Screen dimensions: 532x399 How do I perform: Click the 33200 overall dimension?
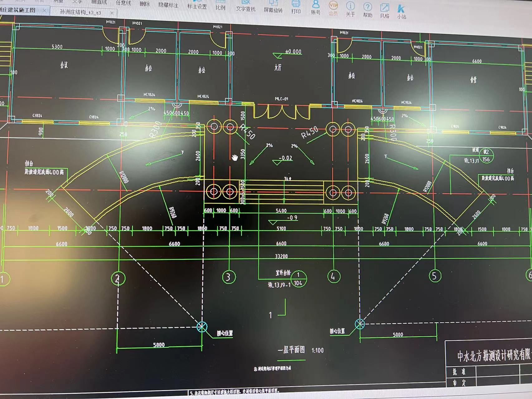click(x=281, y=256)
